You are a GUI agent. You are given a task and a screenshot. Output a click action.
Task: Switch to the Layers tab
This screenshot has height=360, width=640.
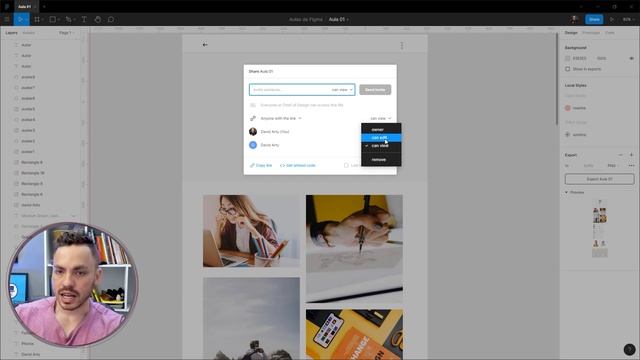click(11, 33)
